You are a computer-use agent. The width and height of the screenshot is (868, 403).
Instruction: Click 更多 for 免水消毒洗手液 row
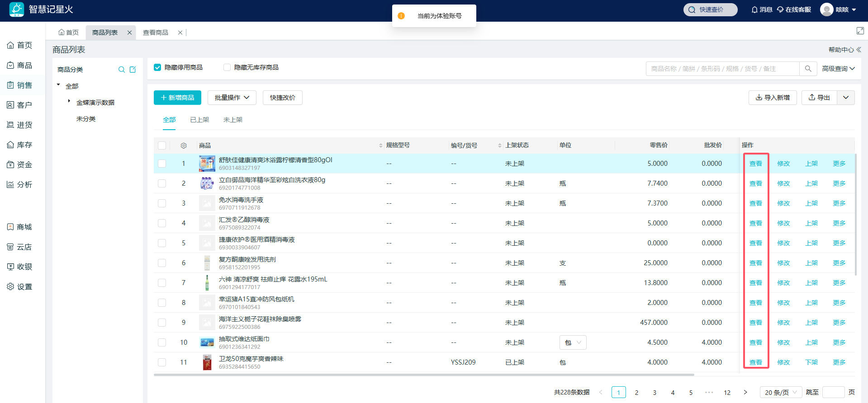coord(839,203)
